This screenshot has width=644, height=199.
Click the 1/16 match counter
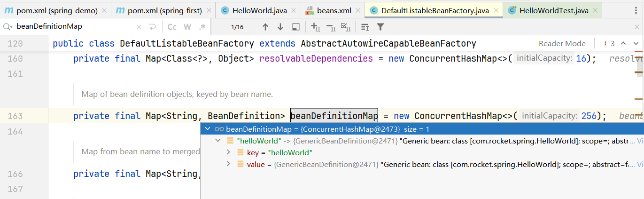[237, 27]
